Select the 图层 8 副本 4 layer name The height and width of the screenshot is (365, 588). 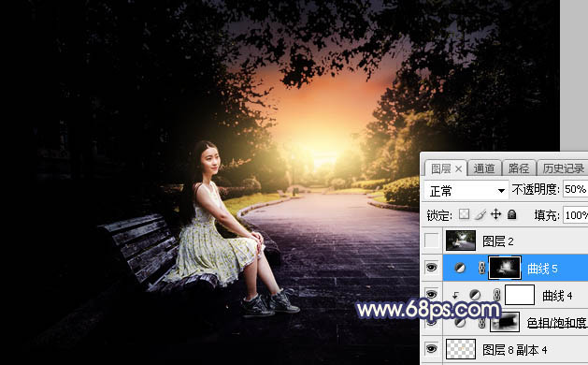click(x=514, y=350)
